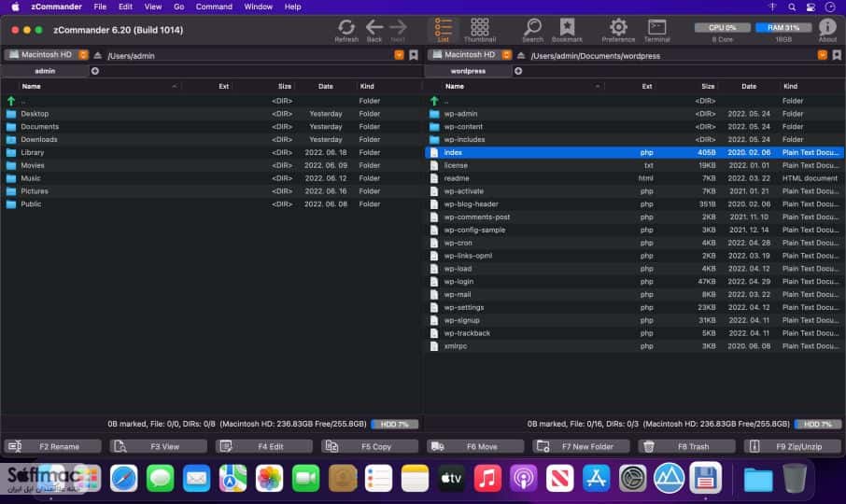Open Preference settings gear
846x504 pixels.
(618, 30)
